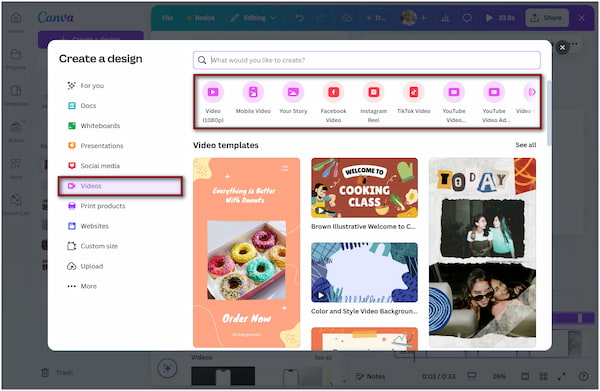Image resolution: width=600 pixels, height=391 pixels.
Task: Open the Websites category
Action: [120, 226]
